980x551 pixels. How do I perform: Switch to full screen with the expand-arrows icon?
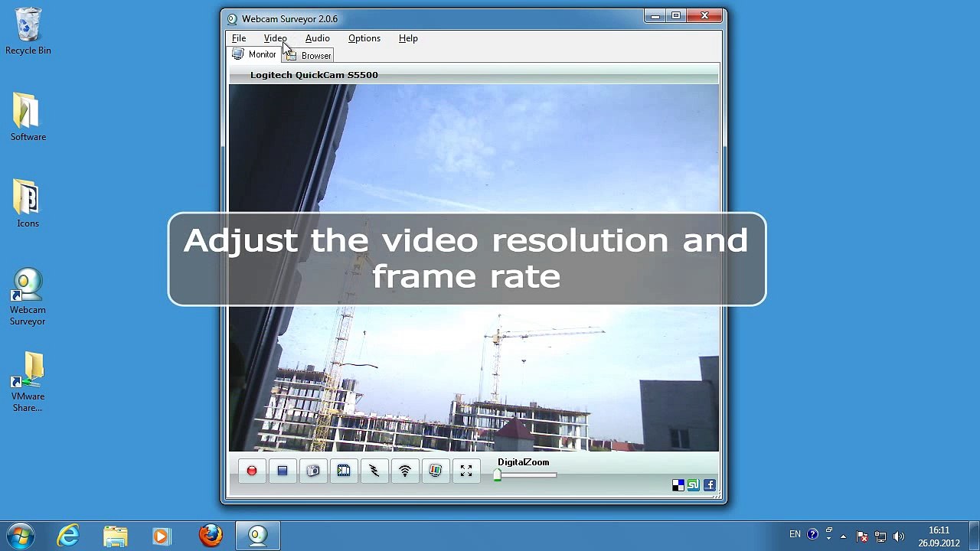[x=466, y=471]
